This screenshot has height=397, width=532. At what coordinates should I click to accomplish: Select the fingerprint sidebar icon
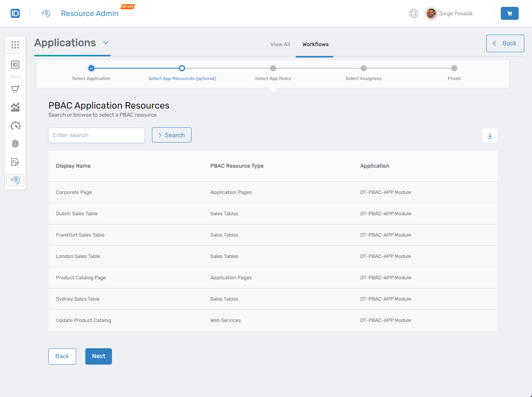pos(15,144)
